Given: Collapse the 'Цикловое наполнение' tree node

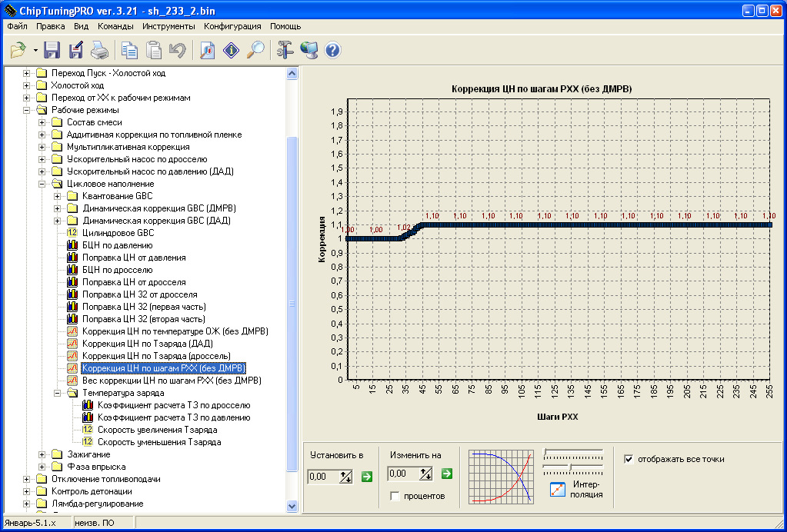Looking at the screenshot, I should (42, 184).
